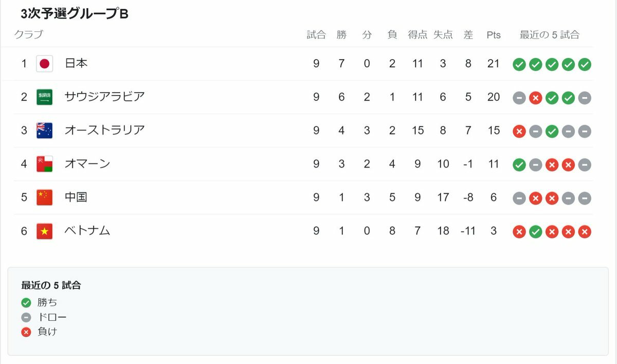Viewport: 617px width, 364px height.
Task: Open the 日本 team name link
Action: 76,63
